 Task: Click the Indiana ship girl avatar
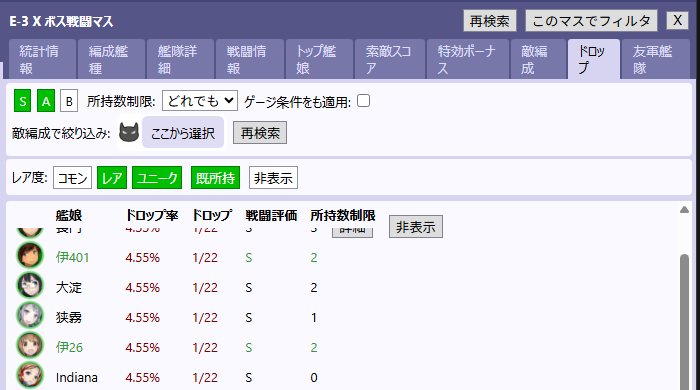30,375
